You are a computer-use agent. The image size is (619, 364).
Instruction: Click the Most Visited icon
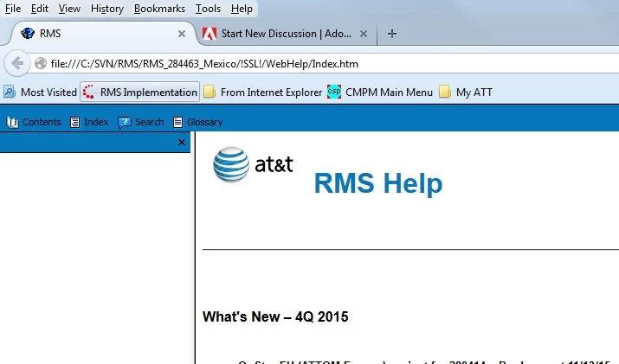10,92
